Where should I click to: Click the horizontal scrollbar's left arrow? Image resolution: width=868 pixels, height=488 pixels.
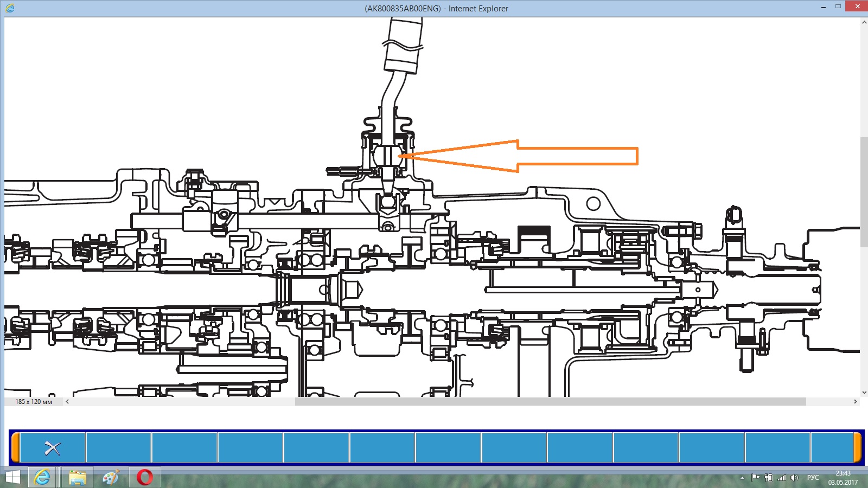pyautogui.click(x=67, y=402)
